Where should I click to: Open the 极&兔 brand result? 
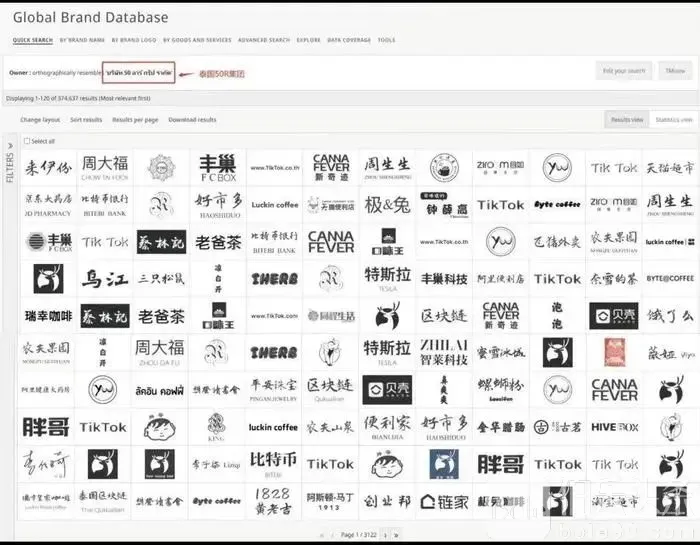pos(387,205)
